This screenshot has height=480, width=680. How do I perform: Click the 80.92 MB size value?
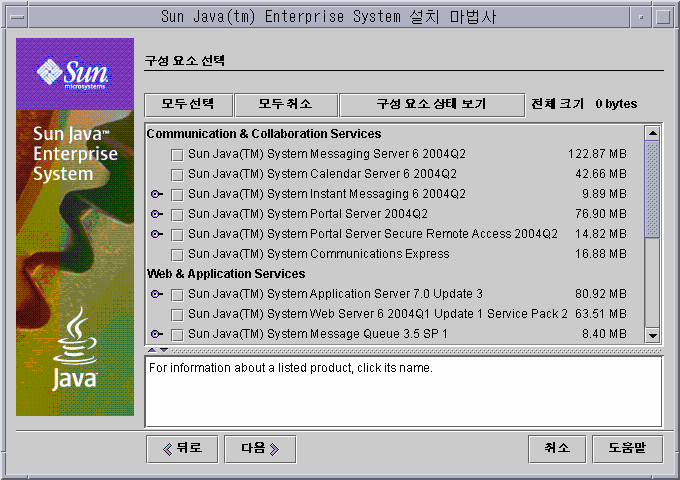(601, 294)
